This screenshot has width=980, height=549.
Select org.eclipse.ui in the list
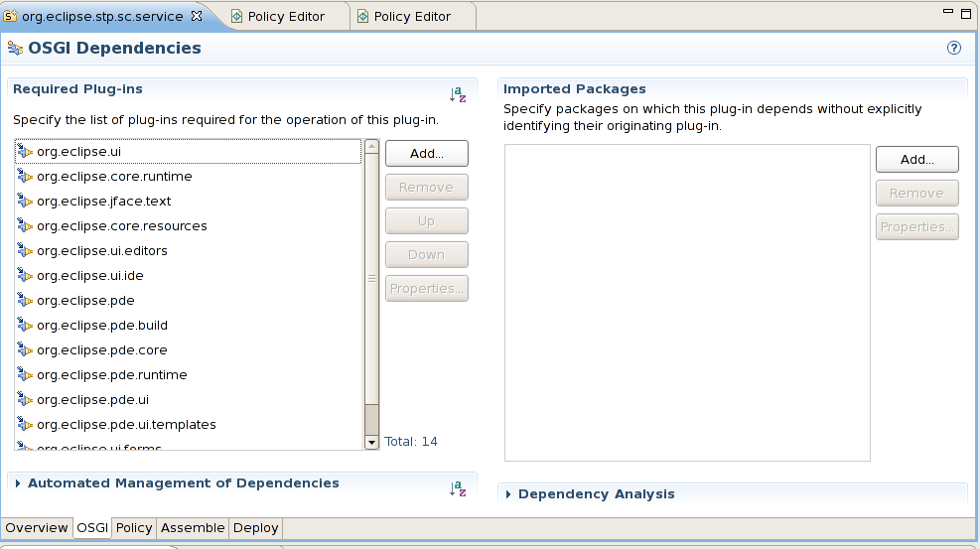[x=188, y=151]
